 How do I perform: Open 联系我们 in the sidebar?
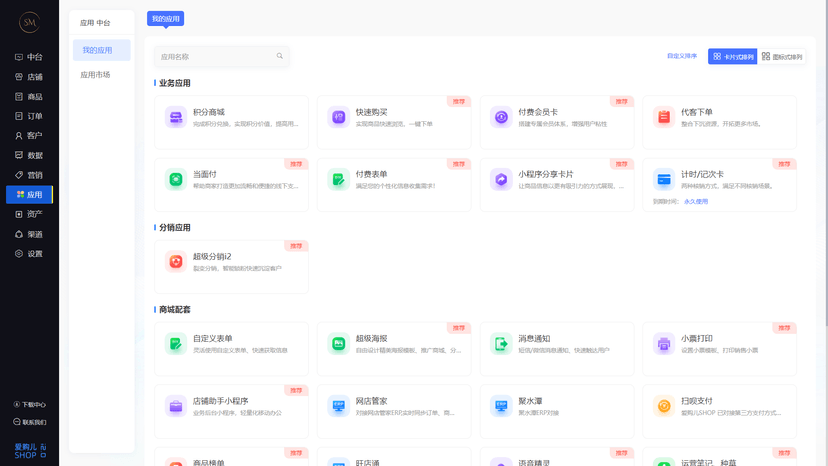[x=30, y=422]
